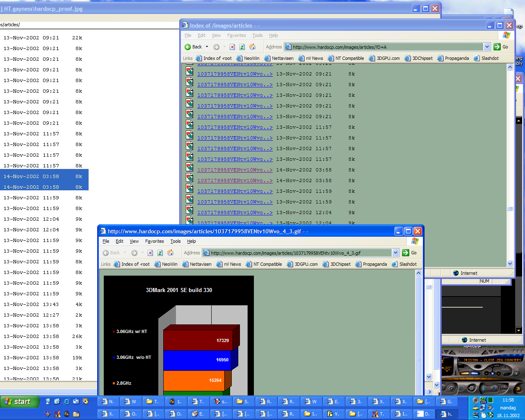The height and width of the screenshot is (420, 525).
Task: Click Stop icon in the Index window toolbar
Action: point(232,47)
